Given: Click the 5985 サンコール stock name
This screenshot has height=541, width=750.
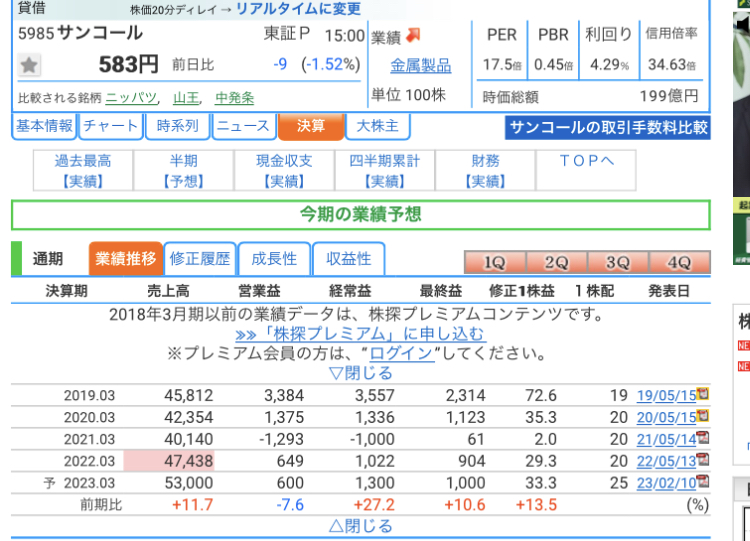Looking at the screenshot, I should point(80,33).
